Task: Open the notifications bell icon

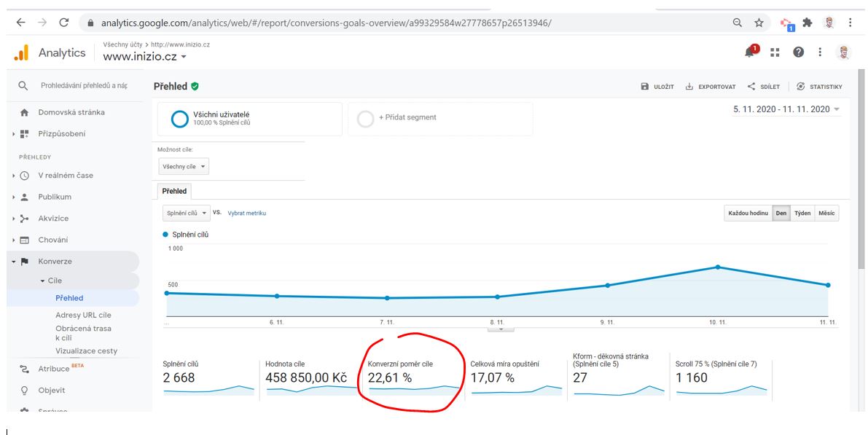Action: [x=750, y=51]
